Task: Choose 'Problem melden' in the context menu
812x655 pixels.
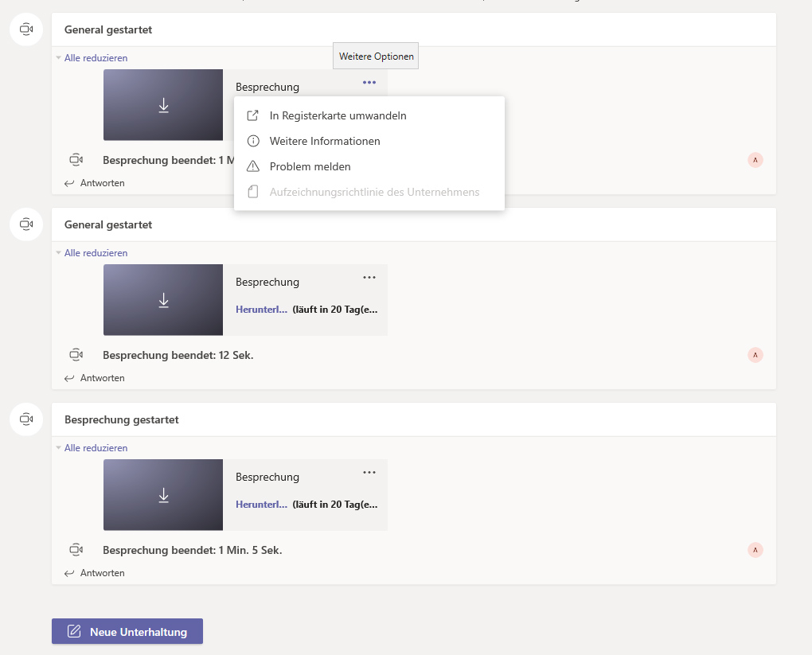Action: click(x=369, y=166)
